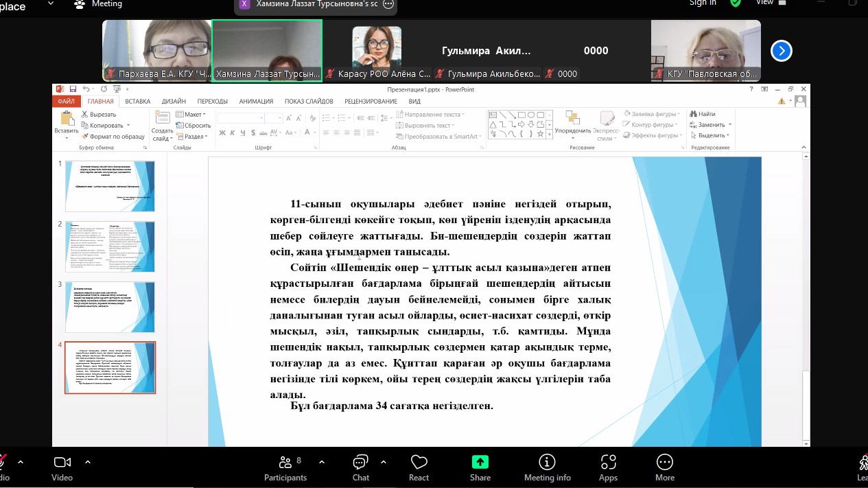Open the Participants panel
Screen dimensions: 868x488
coord(285,467)
